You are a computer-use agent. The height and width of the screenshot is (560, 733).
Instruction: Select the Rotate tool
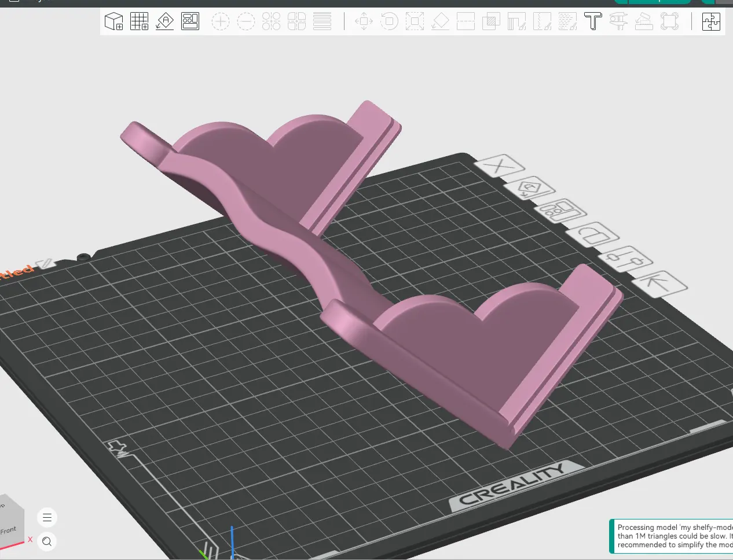389,22
